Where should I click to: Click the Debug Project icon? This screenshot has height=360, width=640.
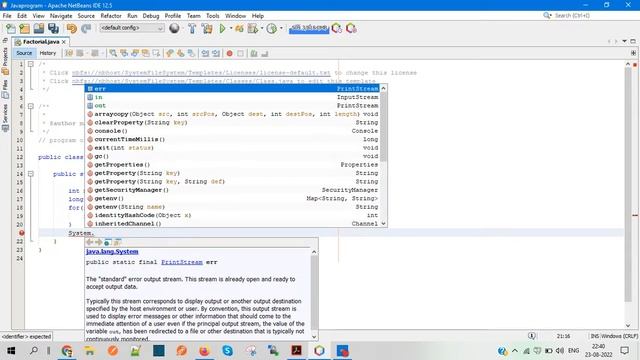(x=239, y=29)
